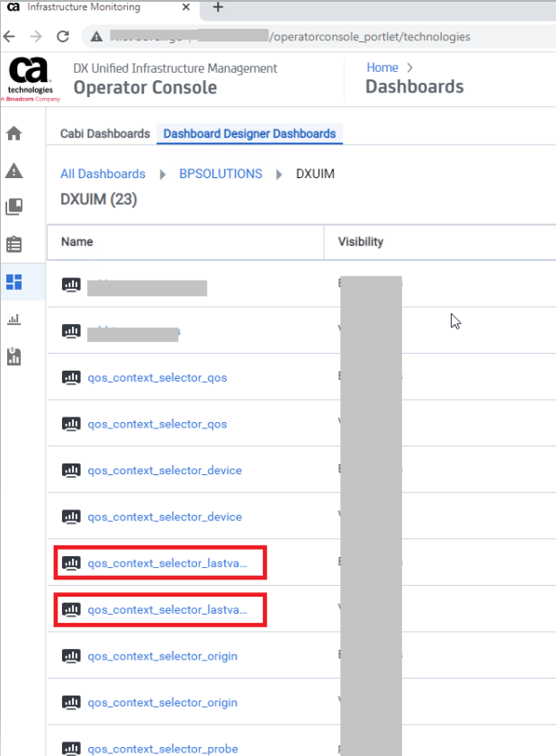The image size is (556, 756).
Task: Open first qos_context_selector_origin dashboard link
Action: coord(162,656)
